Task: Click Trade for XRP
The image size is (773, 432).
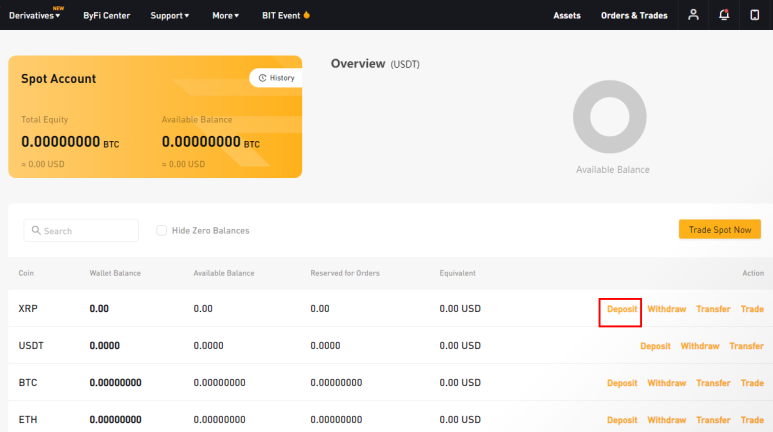Action: (752, 309)
